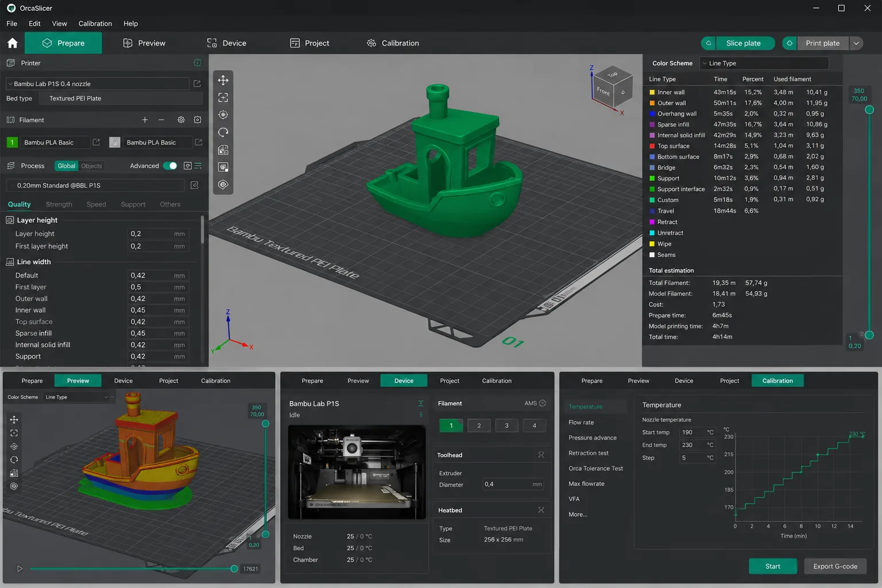The image size is (882, 588).
Task: Open the Color Scheme dropdown in the Preview panel
Action: [76, 397]
